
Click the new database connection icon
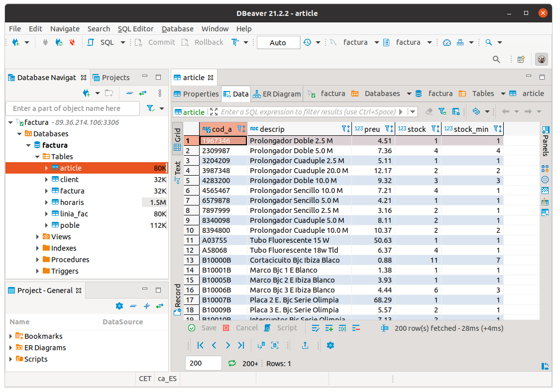(x=16, y=43)
